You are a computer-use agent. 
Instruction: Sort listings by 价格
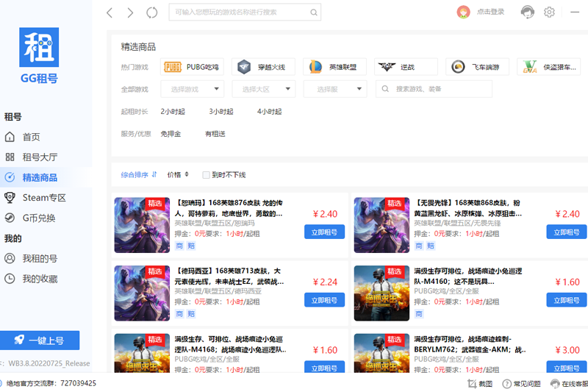(178, 175)
